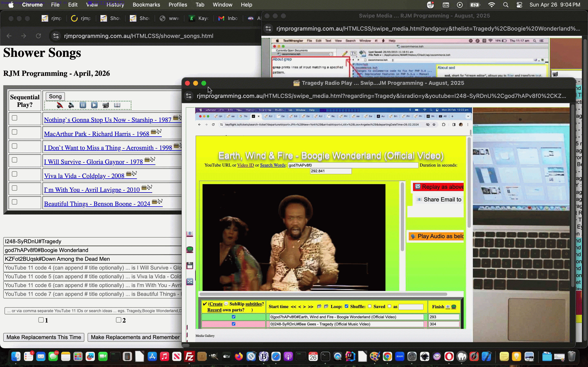Open the Bookmarks menu
This screenshot has height=367, width=588.
click(146, 5)
